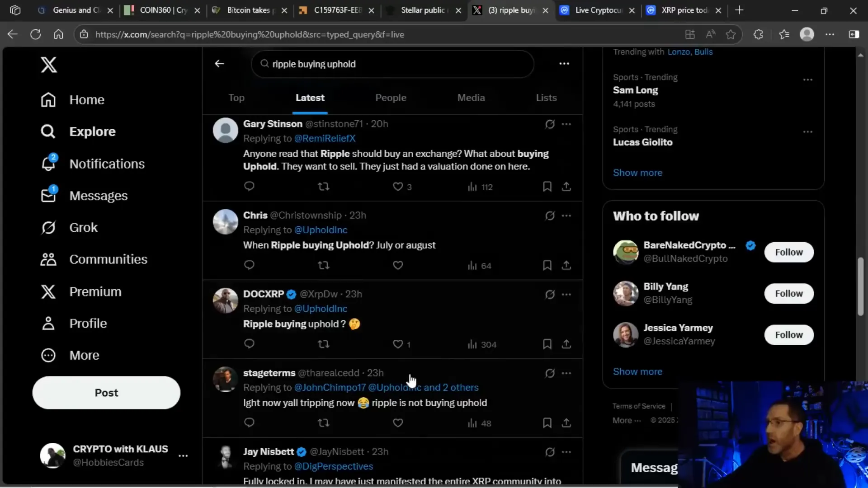
Task: Open Profile in sidebar
Action: (74, 324)
